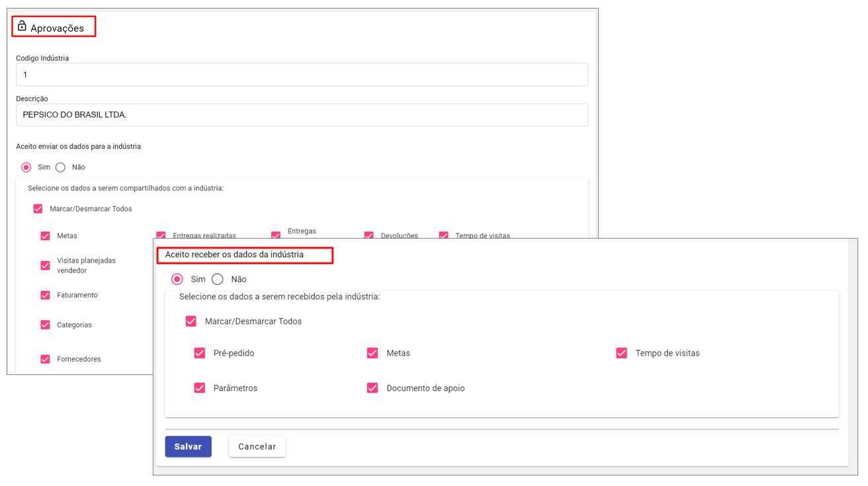Toggle Marcar/Desmarcar Todos for received data
Viewport: 868px width, 486px height.
(191, 321)
